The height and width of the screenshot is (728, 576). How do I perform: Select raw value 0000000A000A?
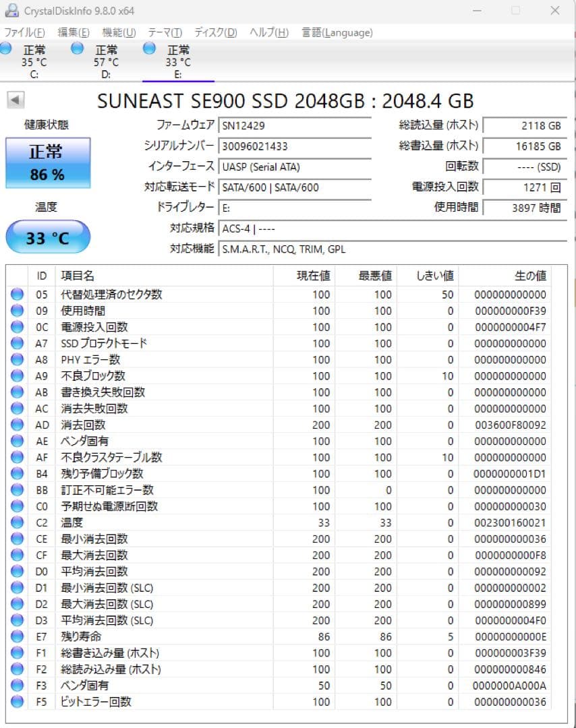(510, 686)
